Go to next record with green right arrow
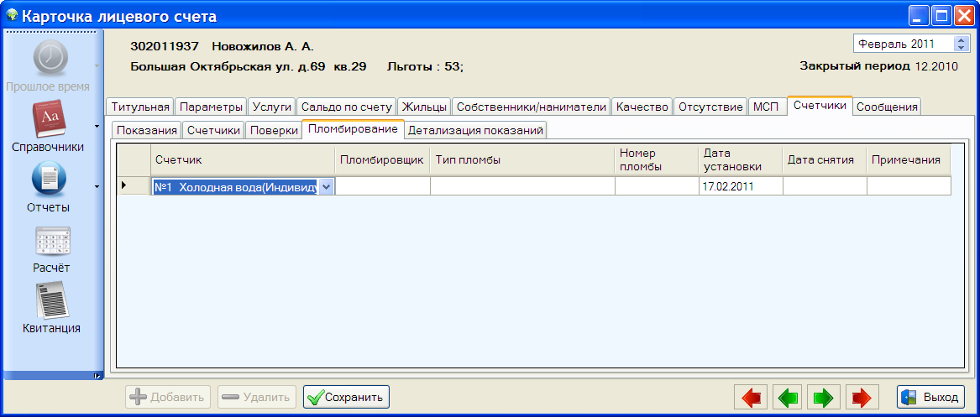The width and height of the screenshot is (980, 417). tap(825, 397)
